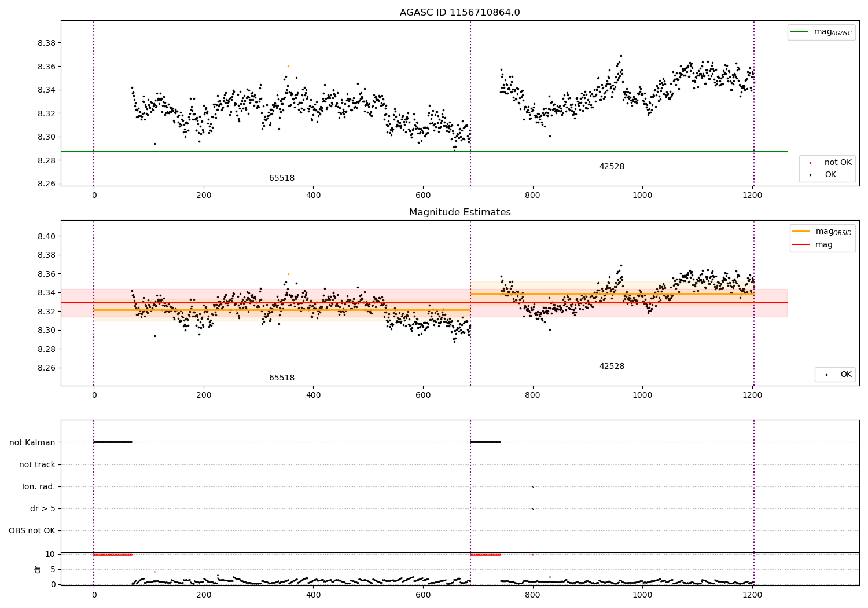Click the green line sample in the mag AGASC legend
The image size is (868, 608).
click(x=800, y=32)
